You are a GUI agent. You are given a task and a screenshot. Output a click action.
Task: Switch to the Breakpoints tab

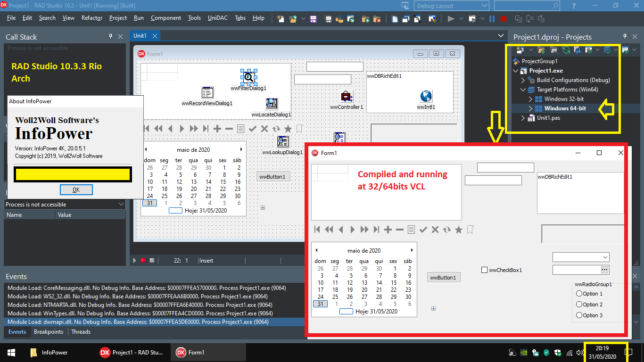pyautogui.click(x=49, y=332)
